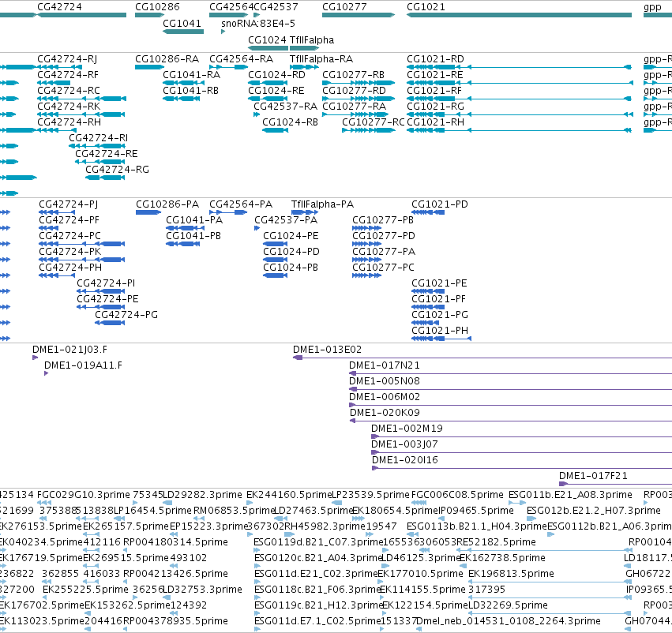Select clone label DME1-002M19
This screenshot has width=672, height=633.
407,429
